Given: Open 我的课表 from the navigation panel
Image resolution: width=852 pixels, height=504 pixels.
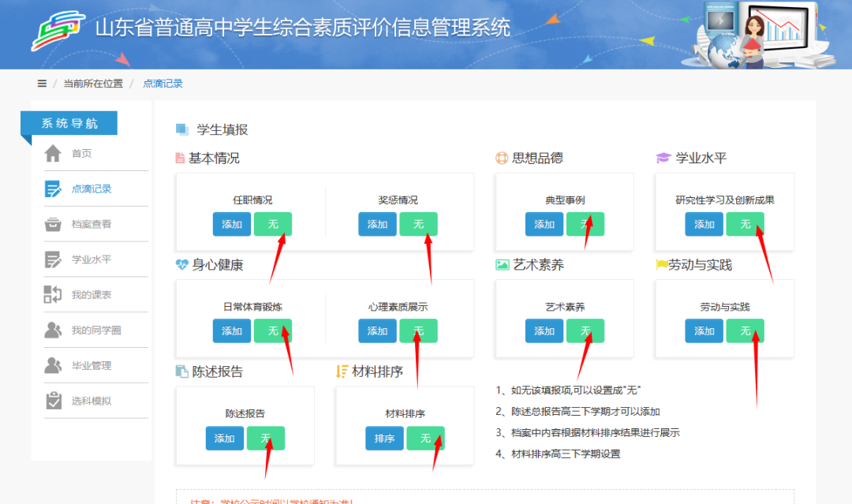Looking at the screenshot, I should (54, 294).
